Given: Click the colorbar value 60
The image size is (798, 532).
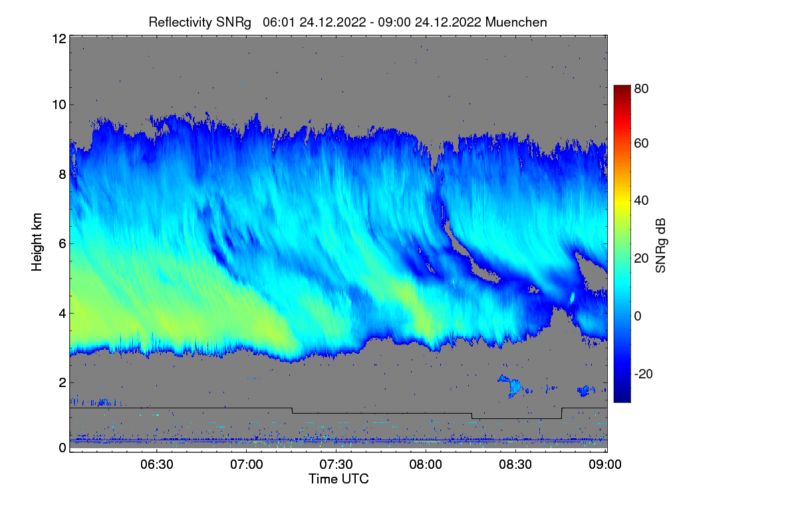Looking at the screenshot, I should pyautogui.click(x=642, y=144).
